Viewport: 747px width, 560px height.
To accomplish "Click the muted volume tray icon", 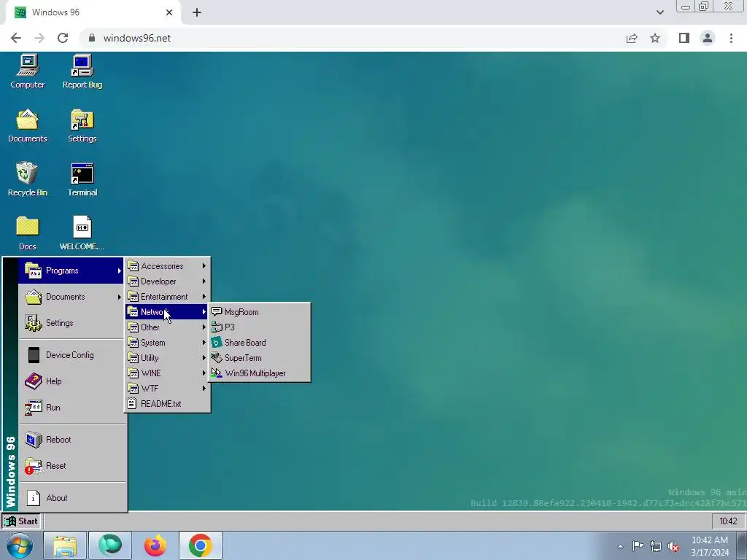I will [673, 546].
